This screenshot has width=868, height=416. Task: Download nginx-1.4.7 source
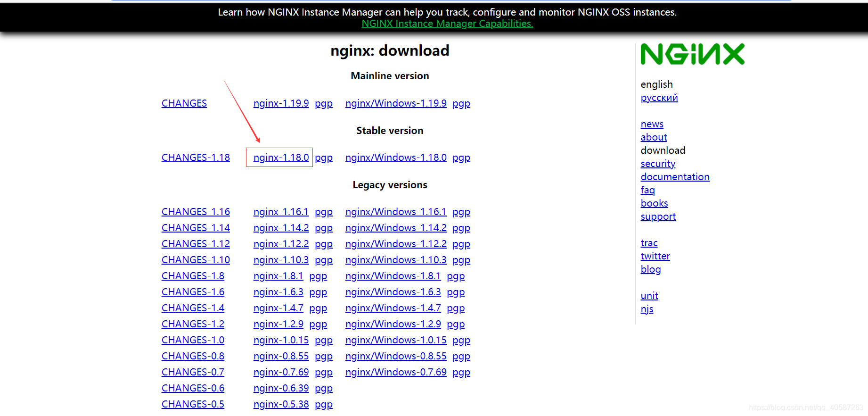click(278, 308)
